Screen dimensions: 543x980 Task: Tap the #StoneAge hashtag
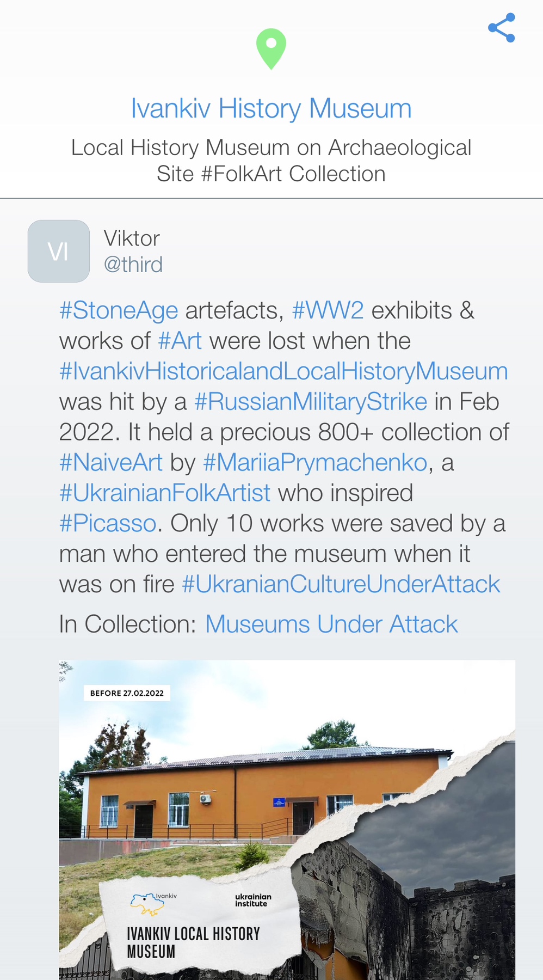click(x=119, y=310)
